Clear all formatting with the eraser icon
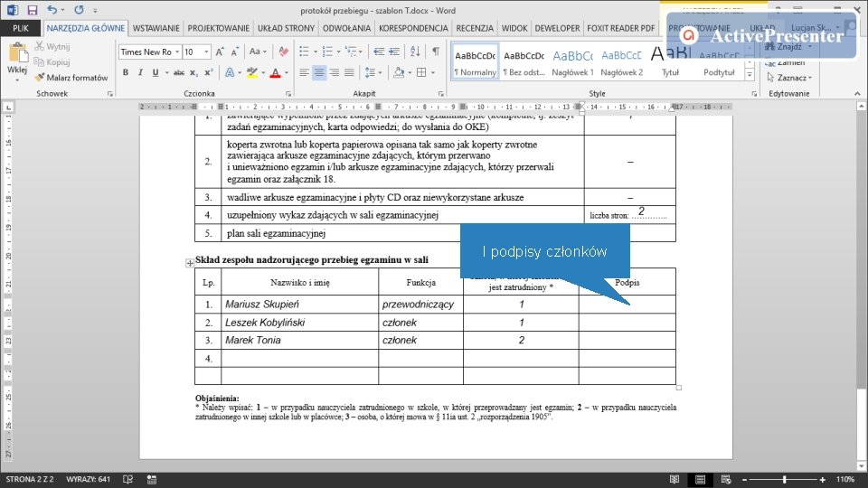 click(283, 52)
